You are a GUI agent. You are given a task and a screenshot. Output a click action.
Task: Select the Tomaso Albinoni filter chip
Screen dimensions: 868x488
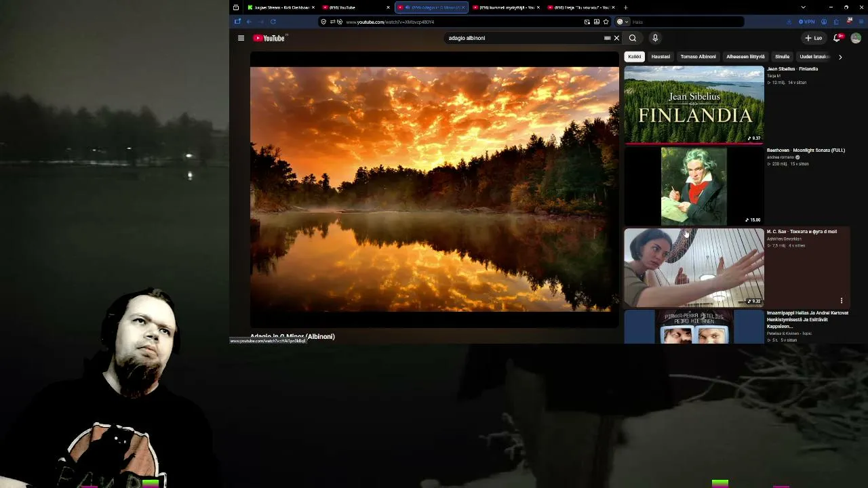(698, 57)
